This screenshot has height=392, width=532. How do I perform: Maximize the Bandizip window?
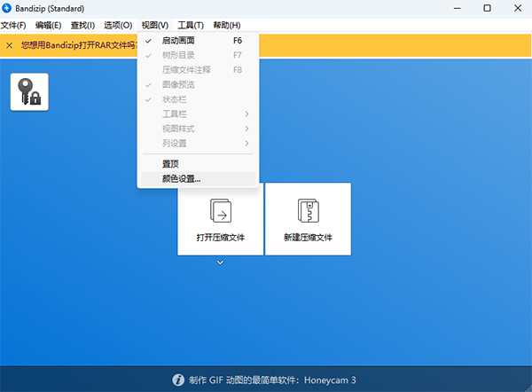coord(487,8)
